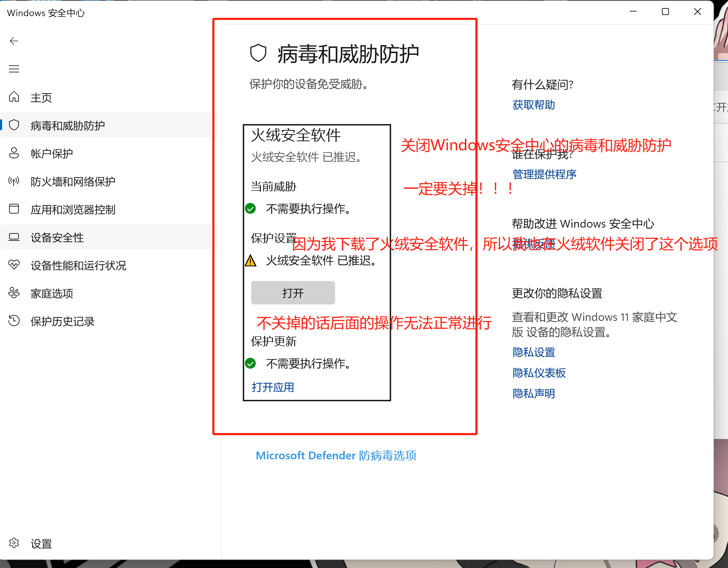Click the shield icon in sidebar
This screenshot has width=728, height=568.
14,125
